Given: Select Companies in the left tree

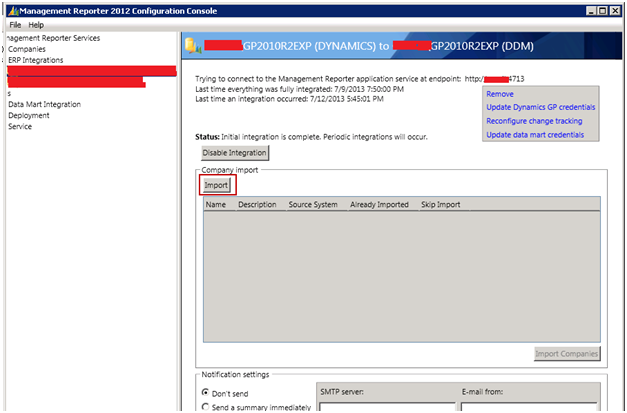Looking at the screenshot, I should (27, 49).
